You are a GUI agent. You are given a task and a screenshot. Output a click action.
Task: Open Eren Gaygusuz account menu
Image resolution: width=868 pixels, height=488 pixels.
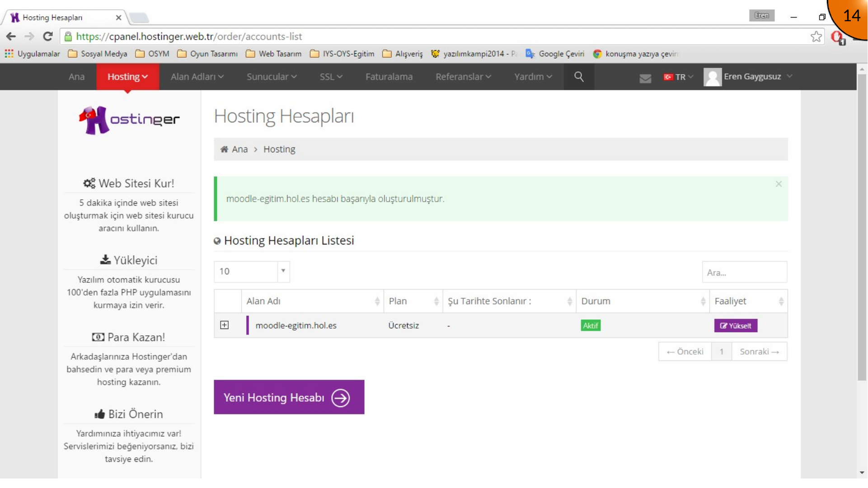click(x=757, y=76)
